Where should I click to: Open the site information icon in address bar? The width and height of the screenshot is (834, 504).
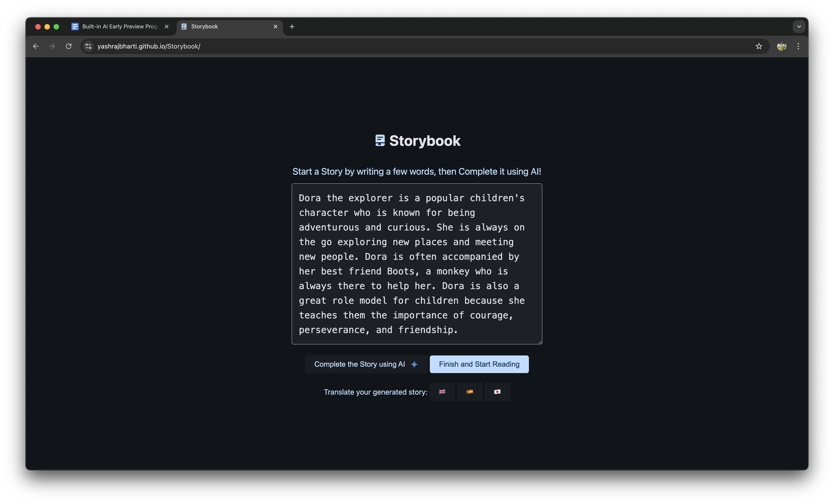tap(88, 46)
